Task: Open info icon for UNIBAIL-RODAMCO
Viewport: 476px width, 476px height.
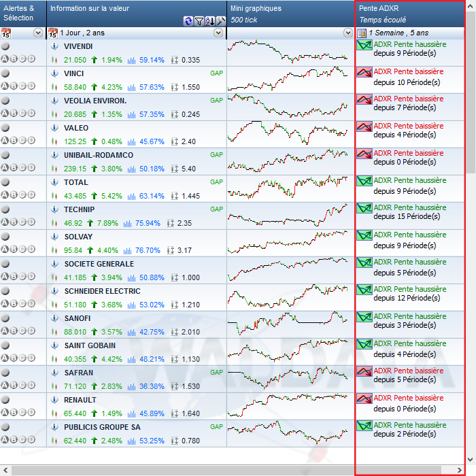Action: [x=54, y=155]
